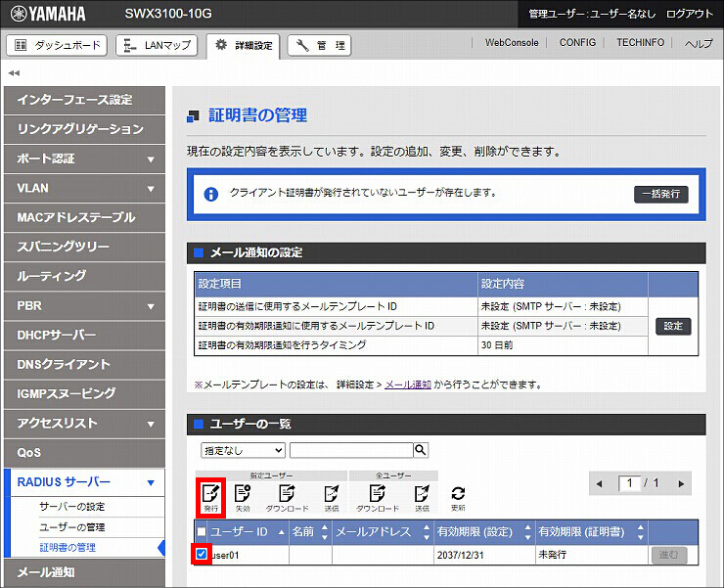Click ログアウト to log out
This screenshot has height=588, width=724.
pyautogui.click(x=690, y=14)
